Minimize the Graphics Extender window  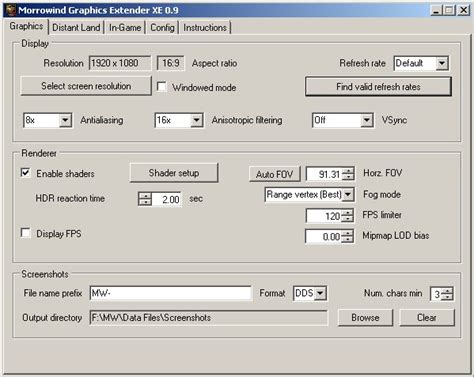pos(437,10)
